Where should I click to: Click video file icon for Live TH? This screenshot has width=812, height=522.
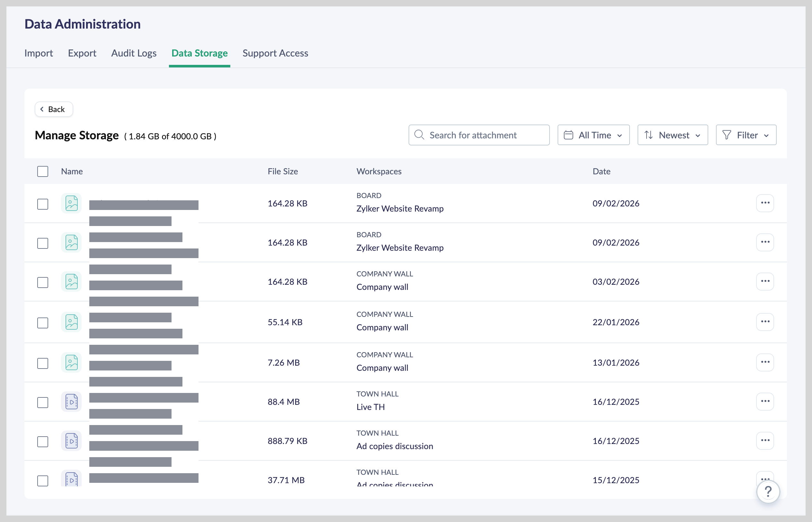coord(72,402)
